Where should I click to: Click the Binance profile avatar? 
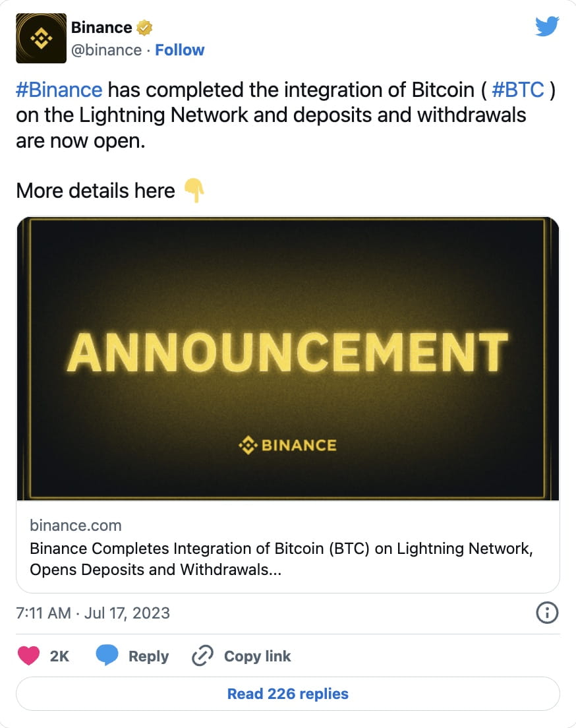coord(41,38)
